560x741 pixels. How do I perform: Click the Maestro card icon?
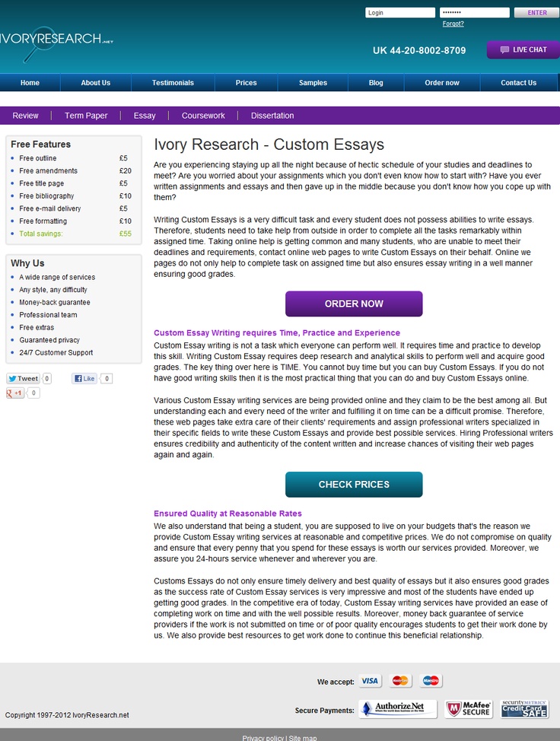431,681
